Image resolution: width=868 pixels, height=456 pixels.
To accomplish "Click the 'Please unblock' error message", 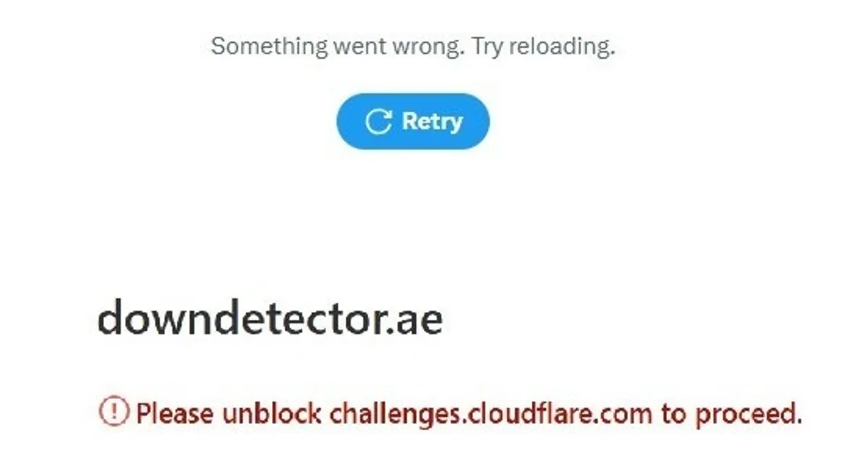I will 469,414.
